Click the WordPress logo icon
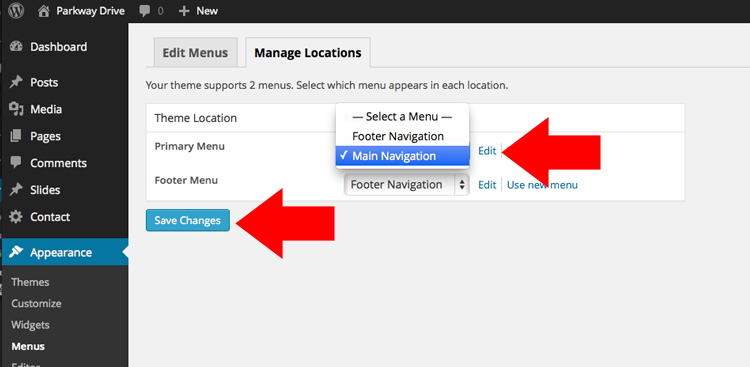The image size is (750, 367). (16, 11)
